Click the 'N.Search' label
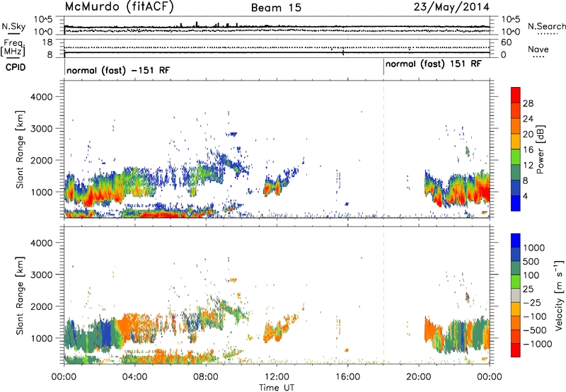 tap(546, 26)
